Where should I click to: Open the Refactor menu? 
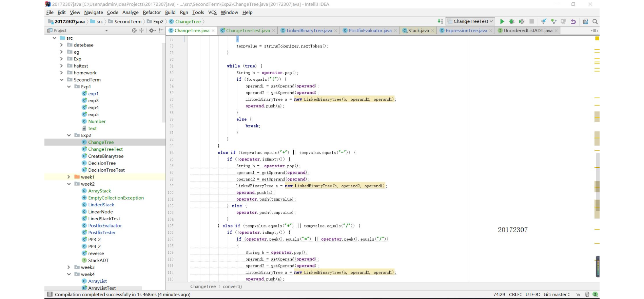click(152, 12)
